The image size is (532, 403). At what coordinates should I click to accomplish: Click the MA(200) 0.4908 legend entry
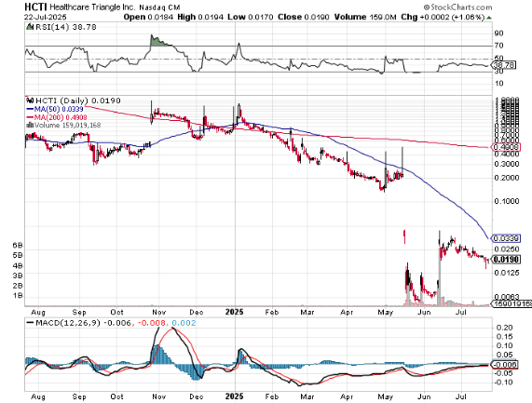[56, 117]
